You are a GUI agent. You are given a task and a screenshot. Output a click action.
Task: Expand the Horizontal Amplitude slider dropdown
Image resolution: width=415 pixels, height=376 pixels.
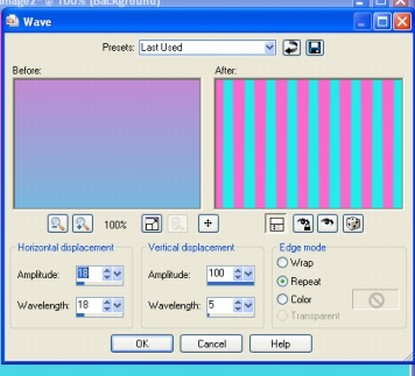(117, 274)
